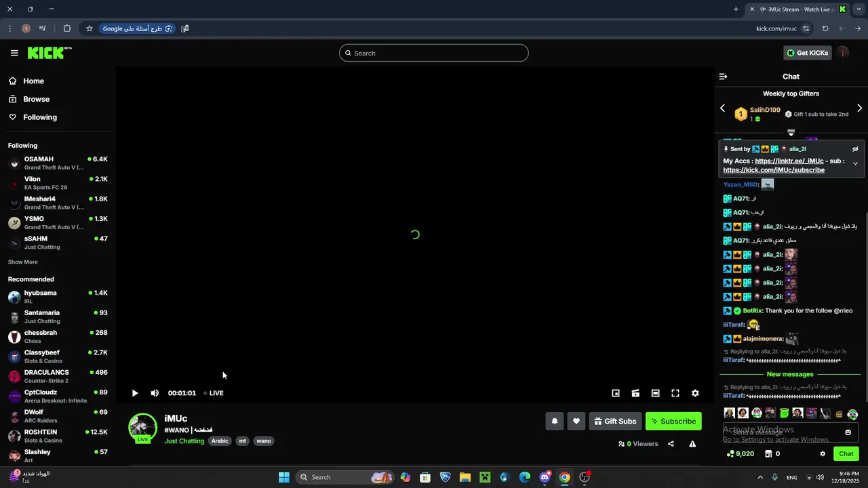The image size is (868, 488).
Task: Follow iMUc with heart button
Action: pos(576,421)
